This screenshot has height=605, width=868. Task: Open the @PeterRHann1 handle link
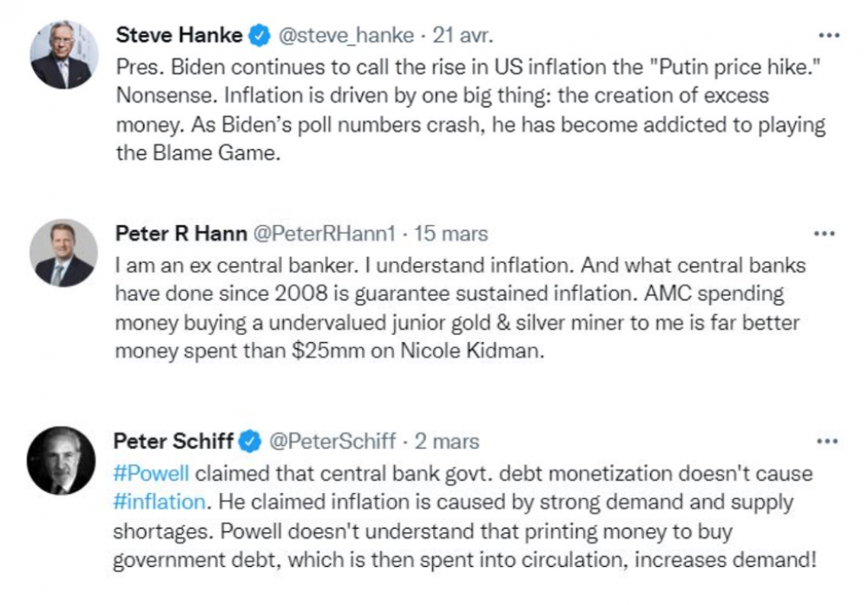click(x=324, y=233)
